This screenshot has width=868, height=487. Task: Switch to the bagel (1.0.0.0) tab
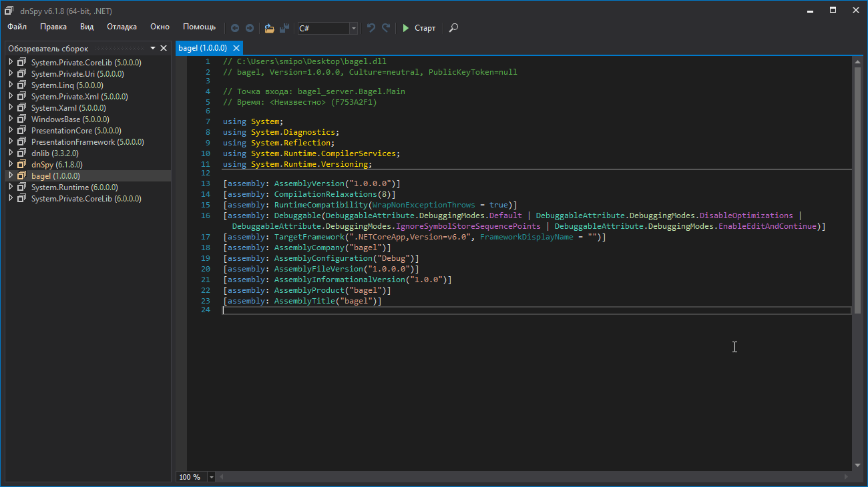(204, 48)
